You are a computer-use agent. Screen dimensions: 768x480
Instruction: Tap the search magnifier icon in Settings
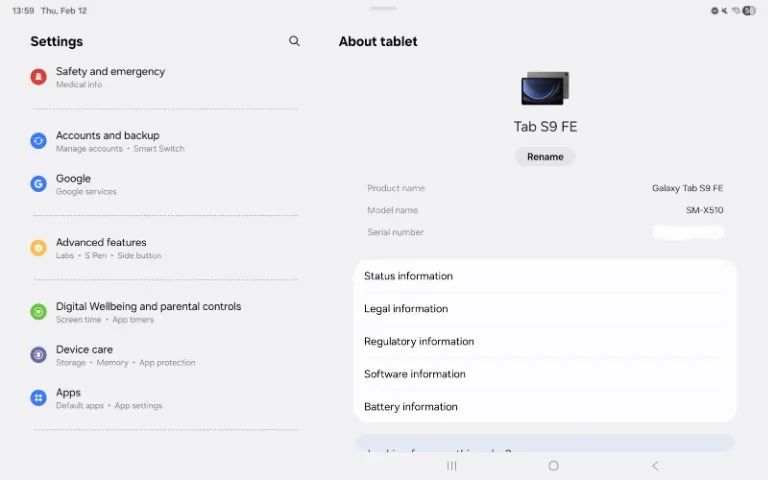[x=294, y=41]
